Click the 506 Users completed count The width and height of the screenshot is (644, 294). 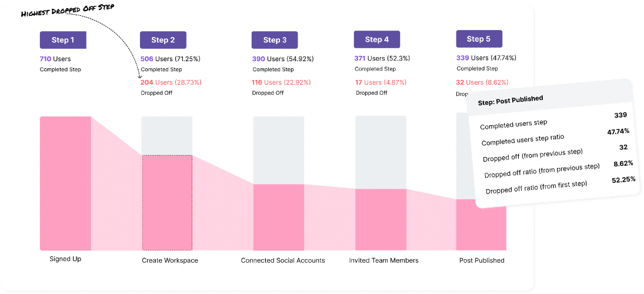(x=171, y=59)
